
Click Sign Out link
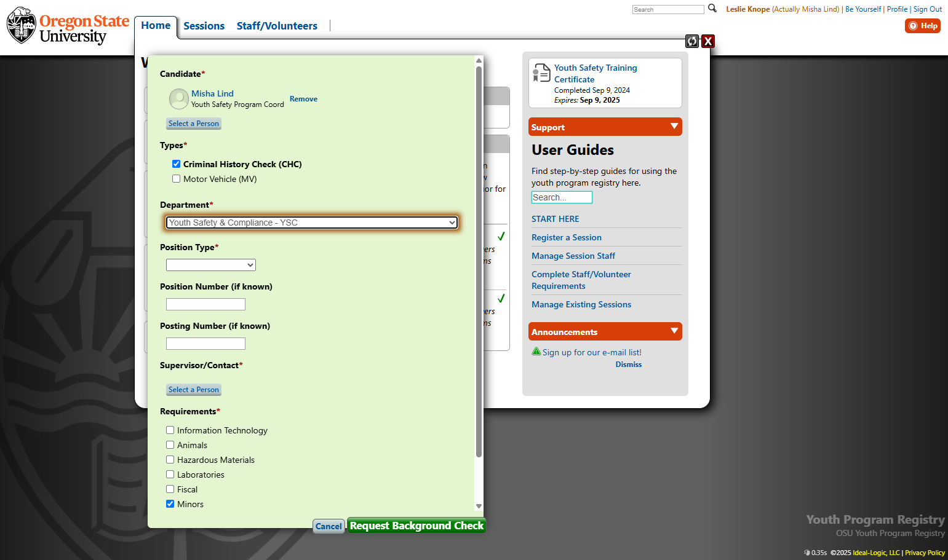coord(928,9)
